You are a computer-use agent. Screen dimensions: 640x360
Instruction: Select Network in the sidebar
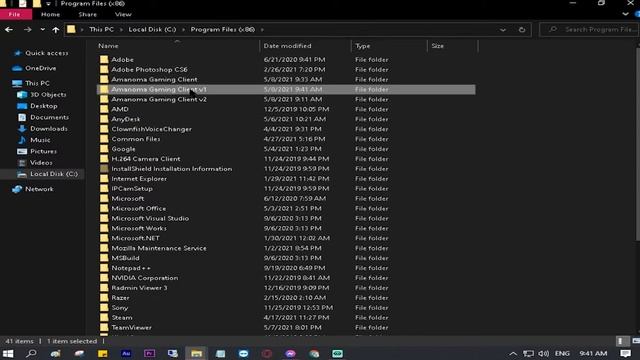[x=33, y=189]
